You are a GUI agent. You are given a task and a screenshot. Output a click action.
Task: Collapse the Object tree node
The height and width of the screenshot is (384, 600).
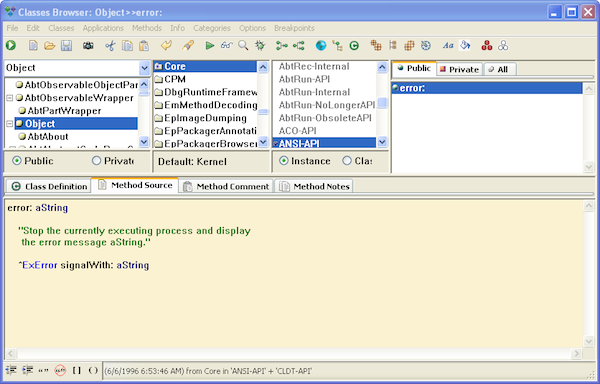click(10, 124)
